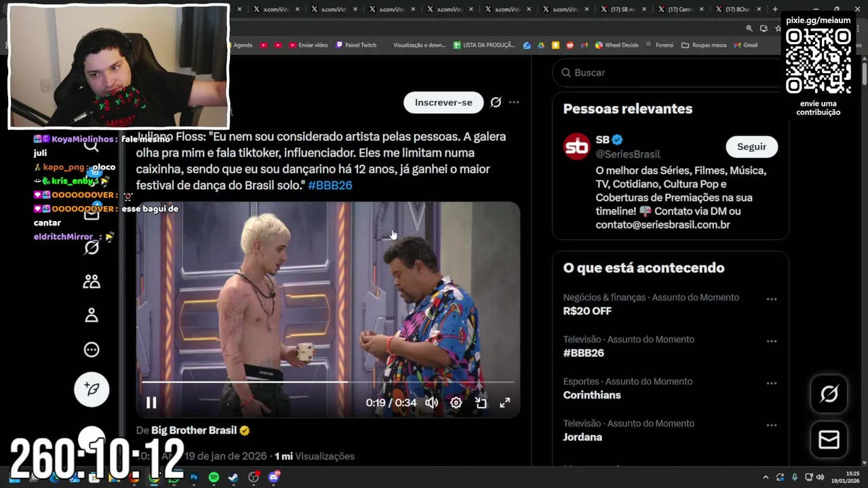Open the Profile icon in left sidebar
The height and width of the screenshot is (488, 868).
tap(92, 315)
